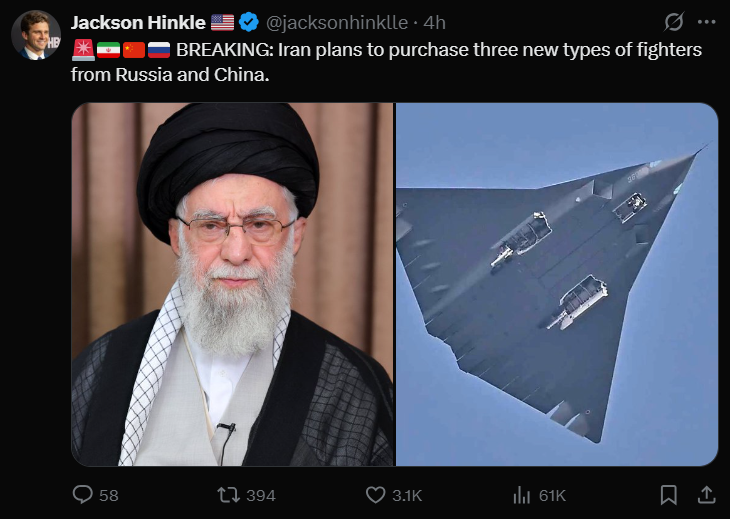The image size is (730, 519).
Task: Click the blue verified checkmark badge
Action: (249, 22)
